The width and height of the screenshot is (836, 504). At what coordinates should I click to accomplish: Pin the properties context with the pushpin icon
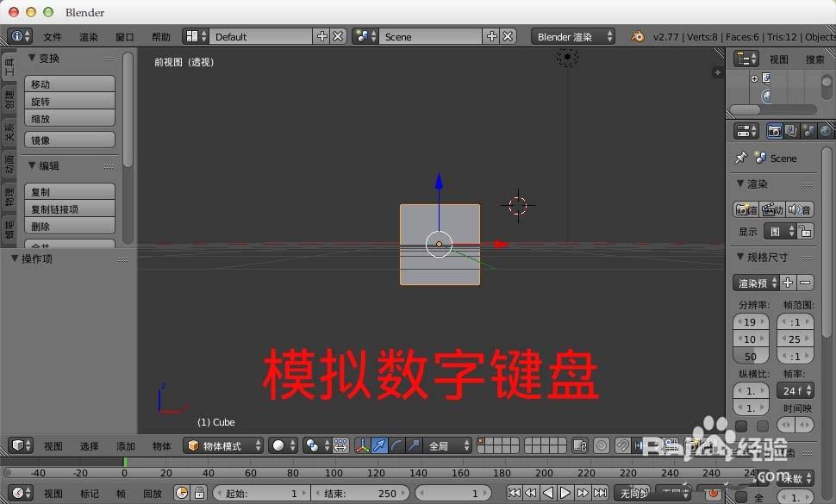(743, 158)
